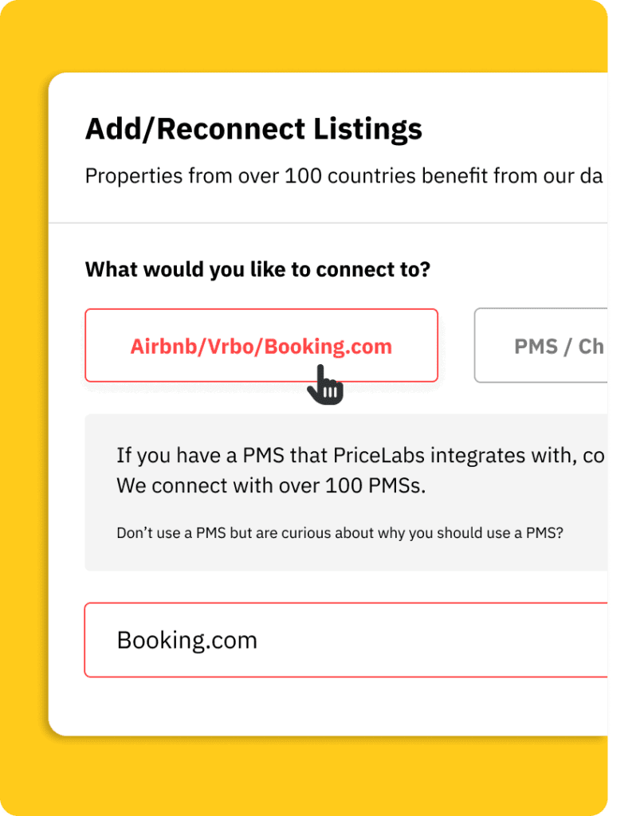This screenshot has width=644, height=816.
Task: Click "Don't use a PMS" help text
Action: [x=340, y=532]
